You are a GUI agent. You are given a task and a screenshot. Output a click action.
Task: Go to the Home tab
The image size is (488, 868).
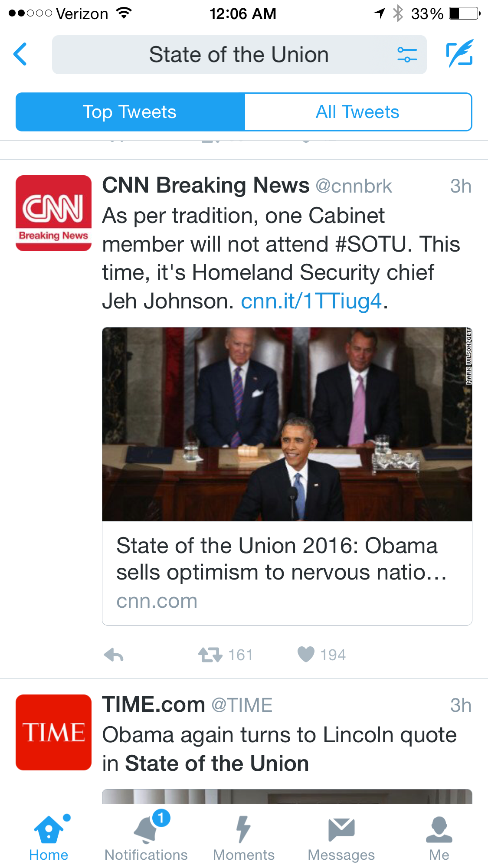[x=49, y=838]
